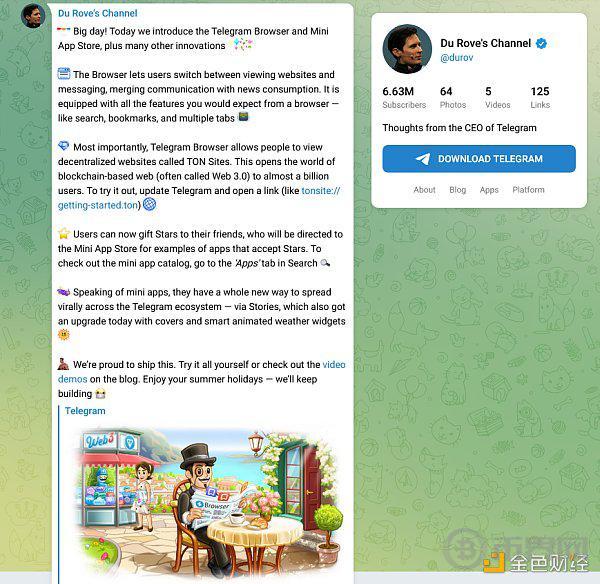Follow the video demos link

[202, 372]
